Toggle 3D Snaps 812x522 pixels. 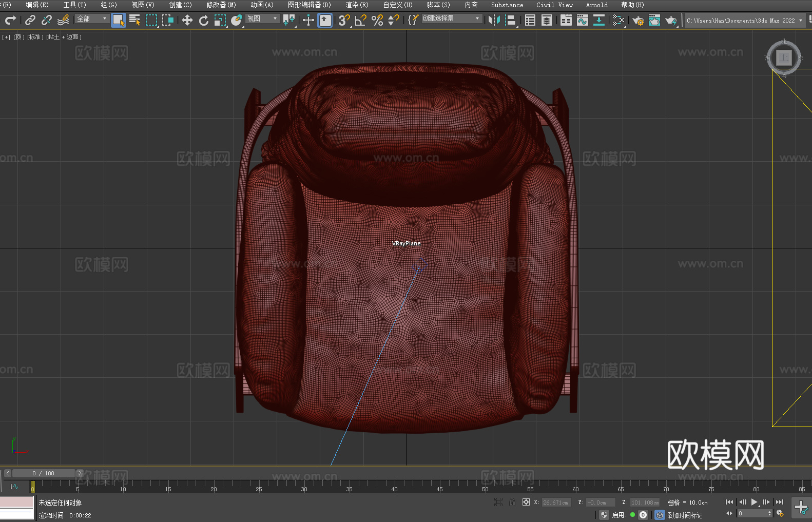[344, 20]
